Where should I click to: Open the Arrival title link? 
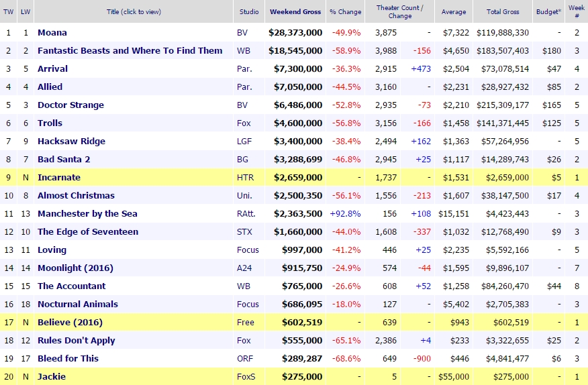click(x=52, y=68)
